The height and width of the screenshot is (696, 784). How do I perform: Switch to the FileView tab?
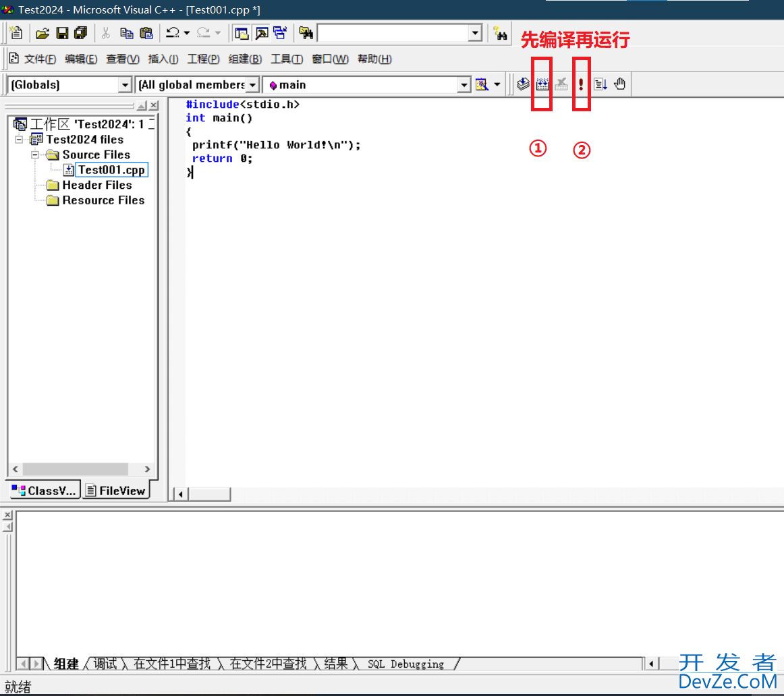pyautogui.click(x=116, y=491)
